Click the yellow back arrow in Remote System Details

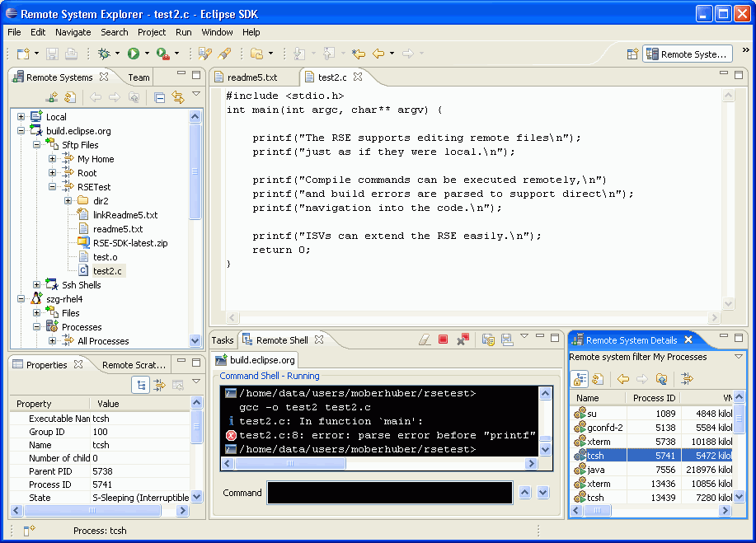click(x=623, y=379)
